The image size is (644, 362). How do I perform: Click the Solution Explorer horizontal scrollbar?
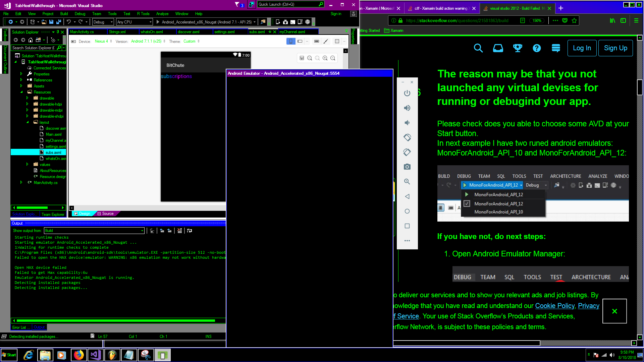point(32,208)
